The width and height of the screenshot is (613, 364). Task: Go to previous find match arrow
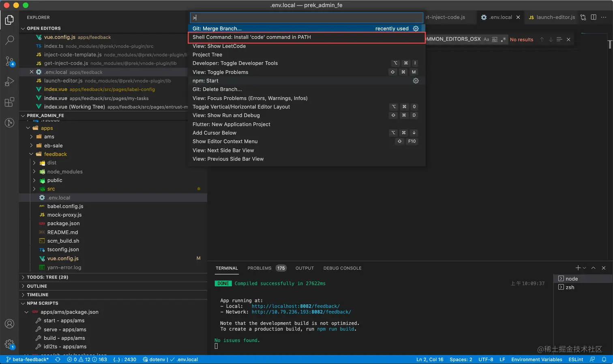542,39
